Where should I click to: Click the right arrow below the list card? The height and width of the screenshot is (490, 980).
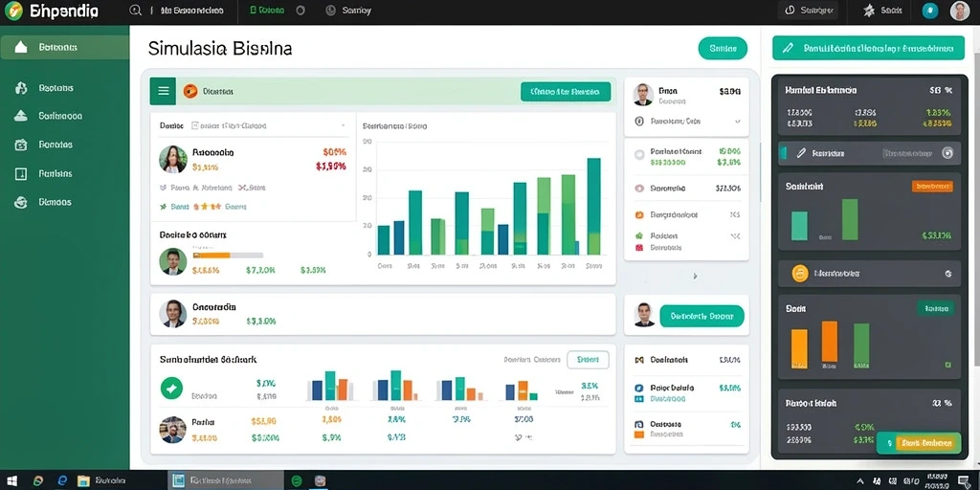tap(695, 276)
